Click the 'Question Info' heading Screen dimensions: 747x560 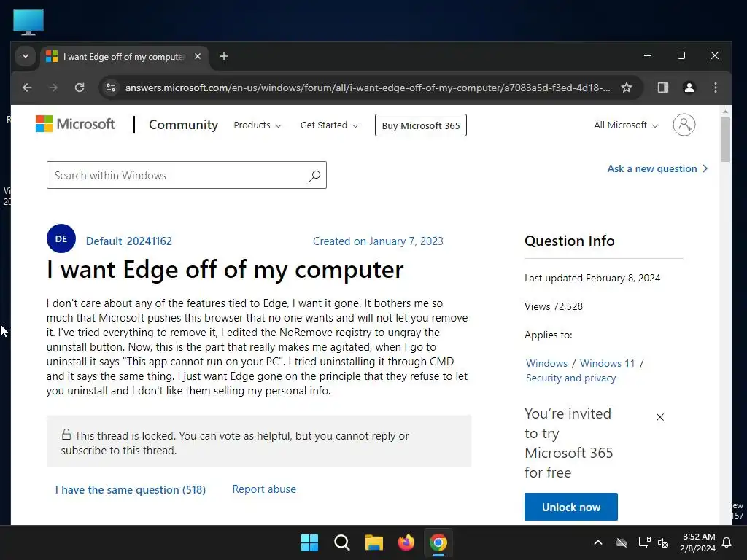(569, 241)
